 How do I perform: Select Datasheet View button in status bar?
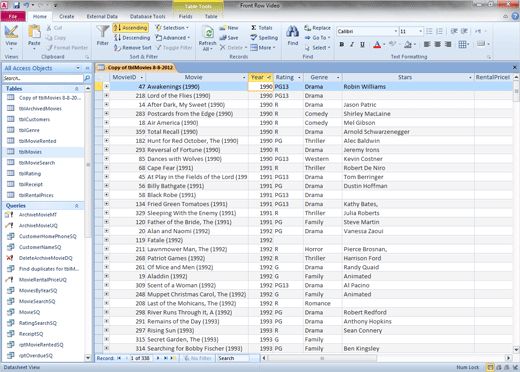[x=490, y=367]
